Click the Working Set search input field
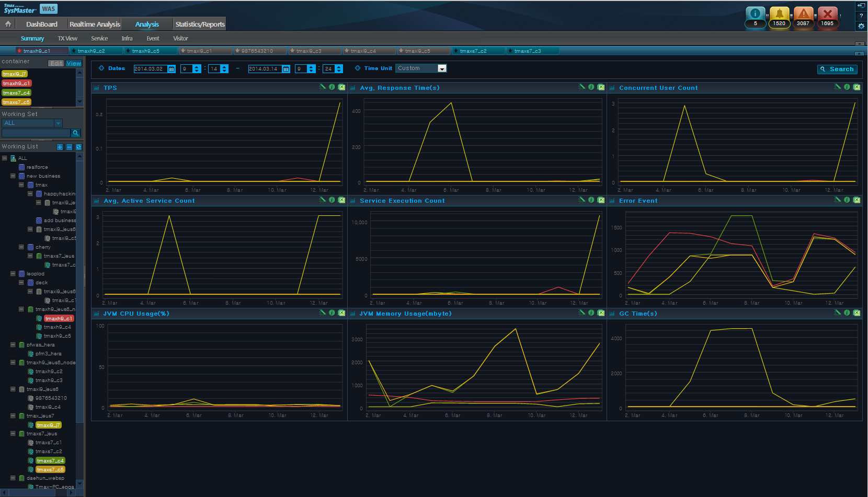 36,133
